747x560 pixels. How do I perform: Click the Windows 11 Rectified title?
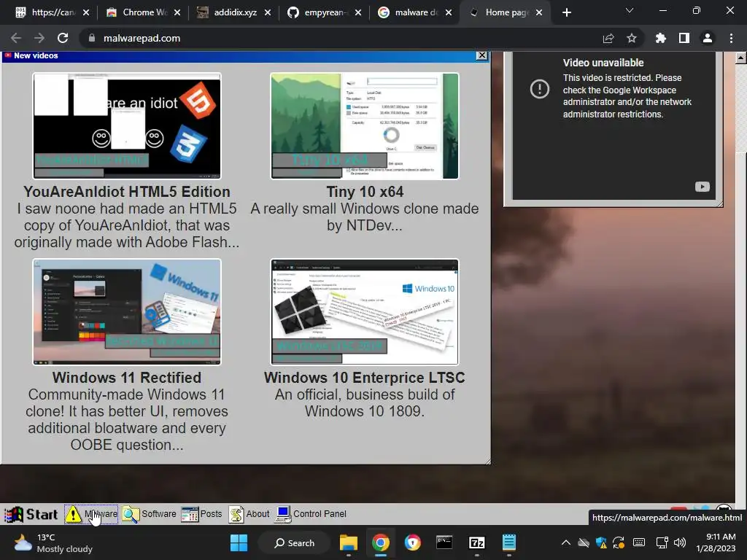(127, 377)
